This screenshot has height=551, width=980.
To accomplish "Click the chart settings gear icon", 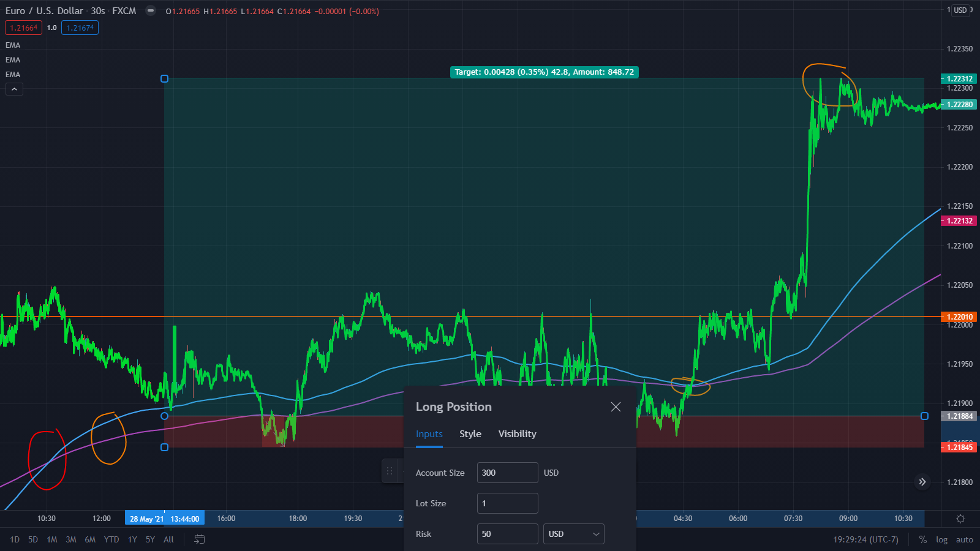I will click(x=960, y=519).
